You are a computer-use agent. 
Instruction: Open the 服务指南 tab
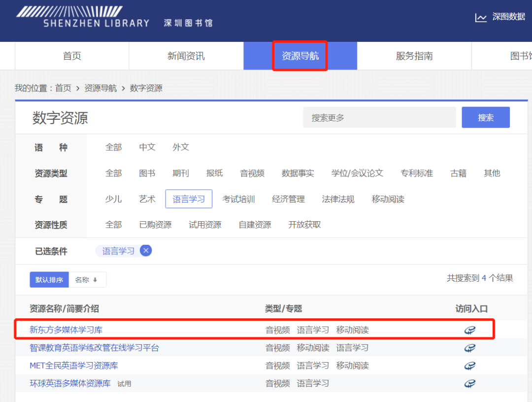(x=414, y=56)
